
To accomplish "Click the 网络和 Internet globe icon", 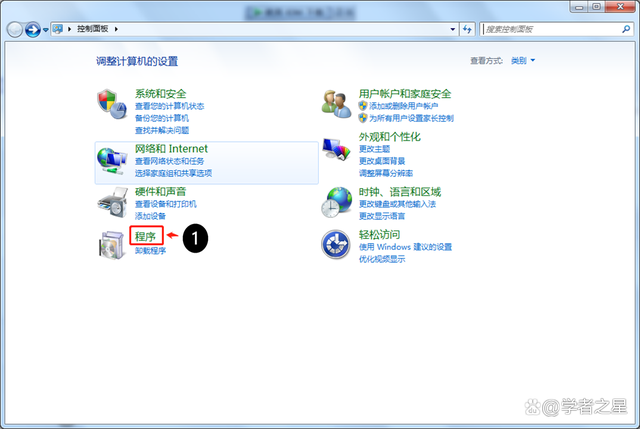I will (111, 158).
